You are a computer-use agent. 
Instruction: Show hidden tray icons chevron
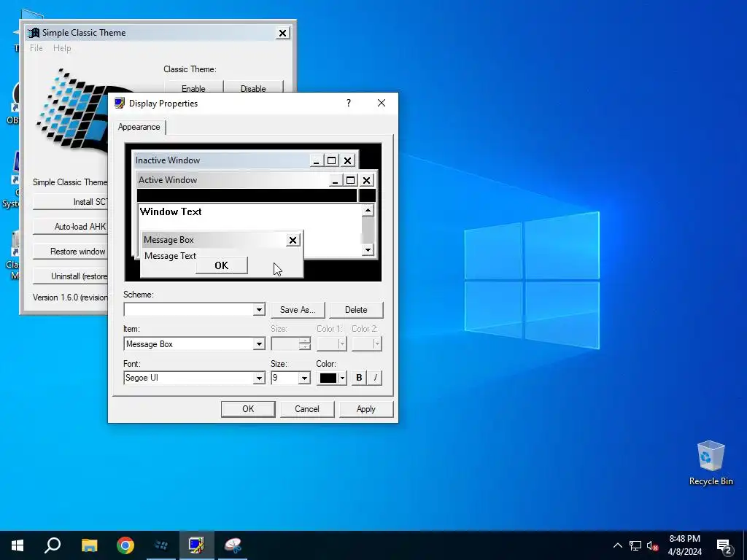point(617,545)
